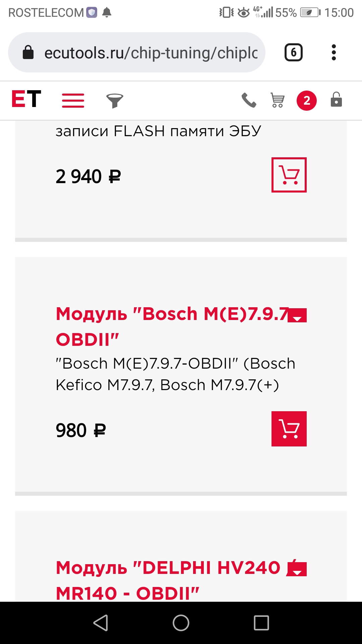Image resolution: width=362 pixels, height=644 pixels.
Task: Open the padlock login icon in site header
Action: click(x=336, y=100)
